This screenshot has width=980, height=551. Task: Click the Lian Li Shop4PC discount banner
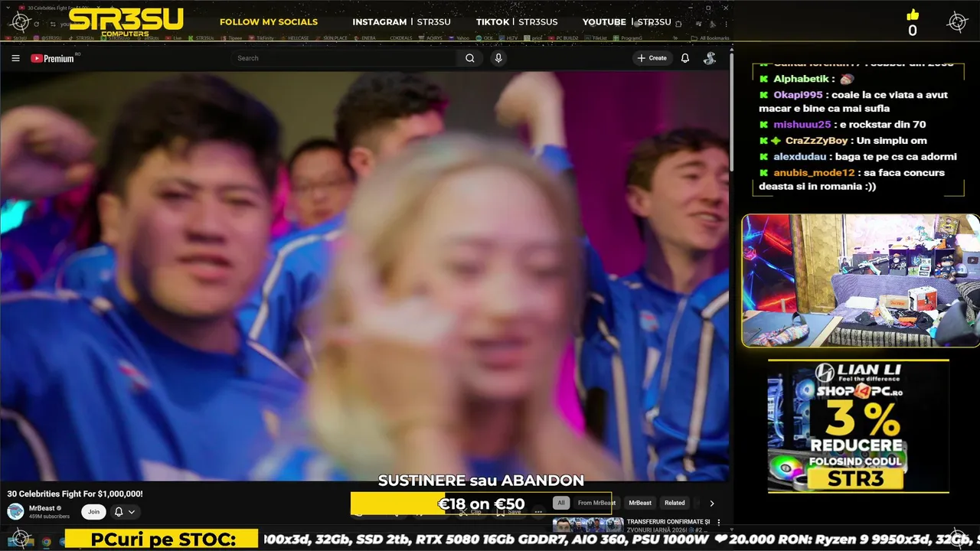[858, 425]
